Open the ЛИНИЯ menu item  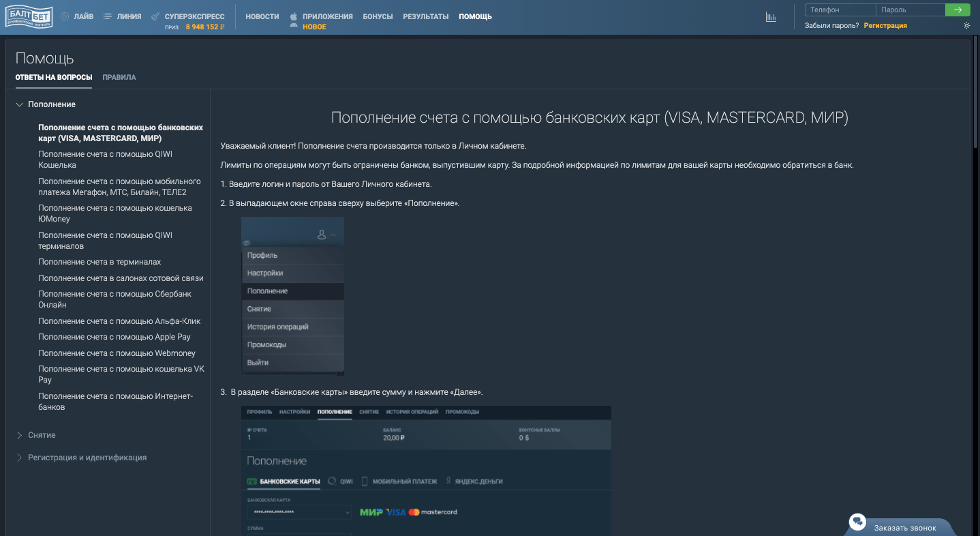pos(129,16)
